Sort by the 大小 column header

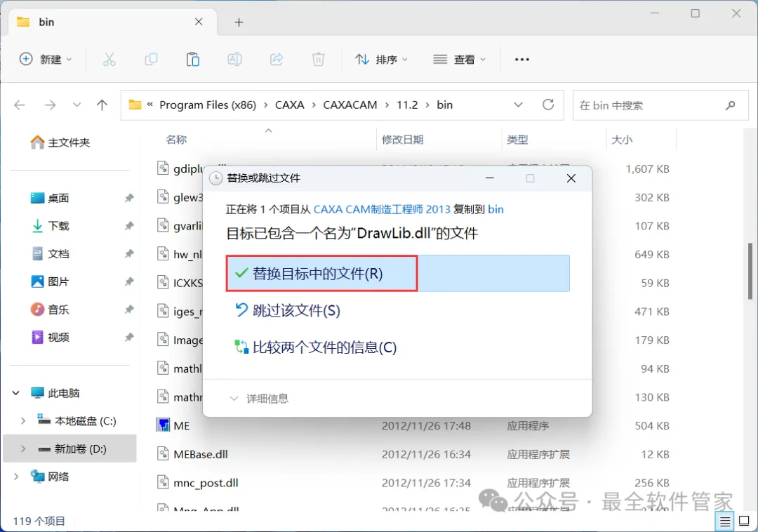(x=622, y=140)
